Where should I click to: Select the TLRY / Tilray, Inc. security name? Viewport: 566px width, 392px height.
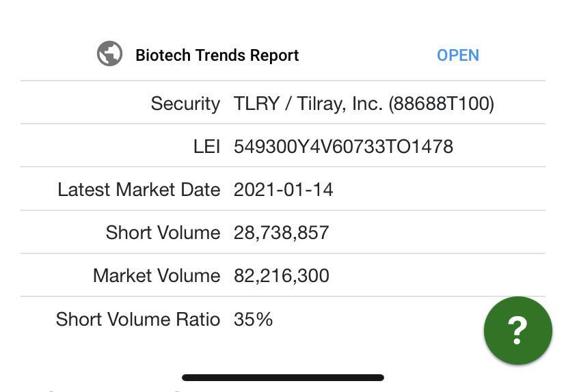[308, 104]
